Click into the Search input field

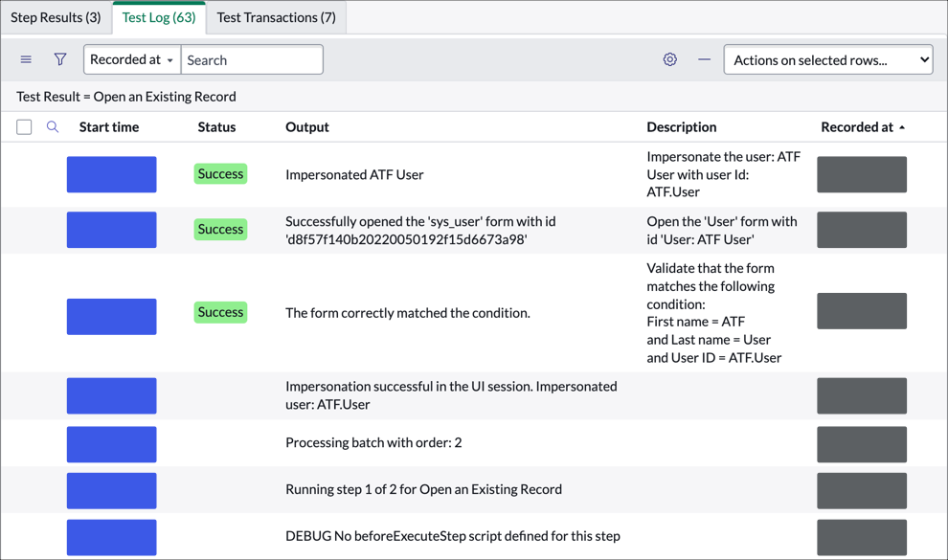252,58
